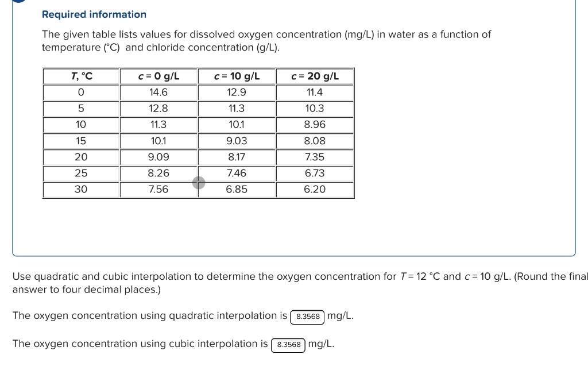The image size is (588, 370).
Task: Click the dissolved oxygen description paragraph
Action: (266, 41)
